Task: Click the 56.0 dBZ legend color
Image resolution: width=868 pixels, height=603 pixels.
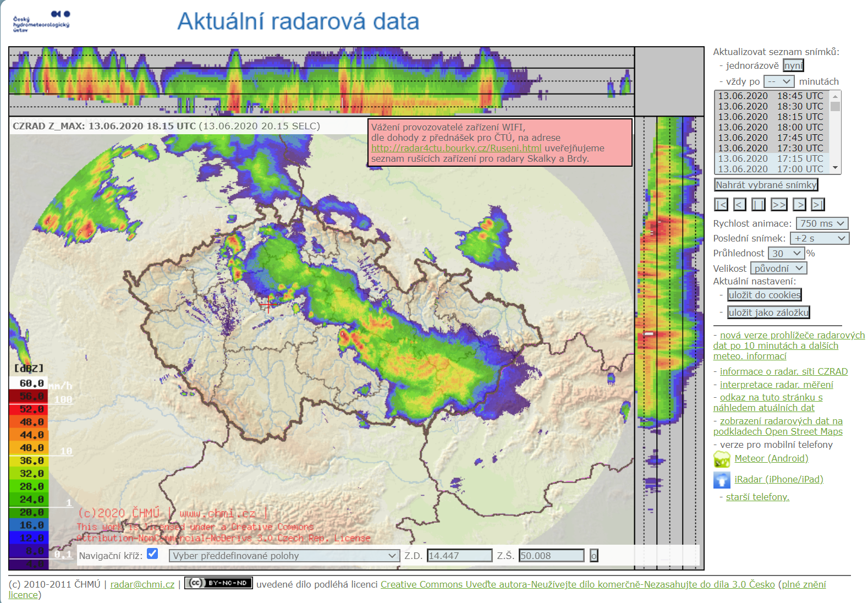Action: (x=28, y=396)
